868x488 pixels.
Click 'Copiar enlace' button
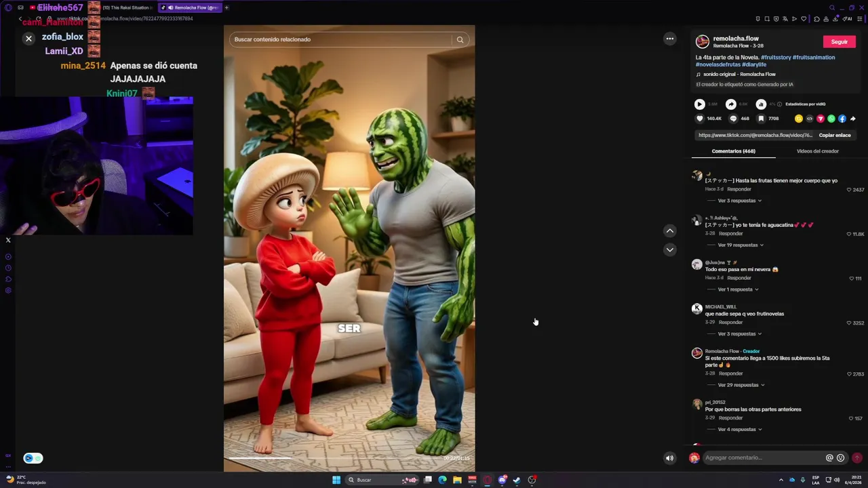click(834, 135)
